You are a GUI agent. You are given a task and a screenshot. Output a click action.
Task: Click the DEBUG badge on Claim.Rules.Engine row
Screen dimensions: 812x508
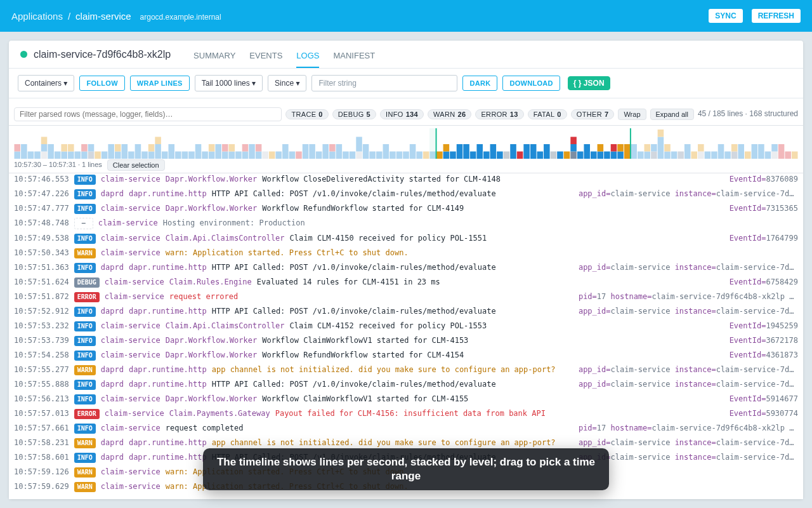[87, 283]
